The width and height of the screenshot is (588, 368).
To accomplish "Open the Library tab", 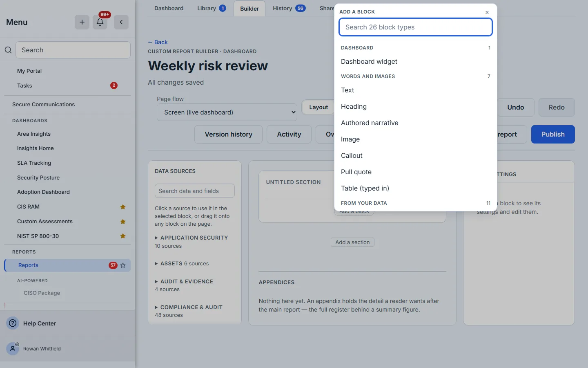I will pyautogui.click(x=212, y=8).
